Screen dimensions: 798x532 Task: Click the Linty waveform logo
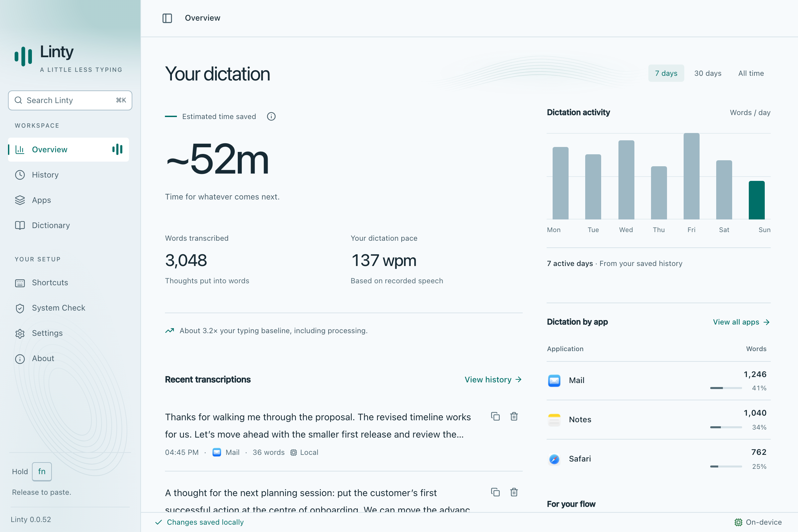(x=23, y=56)
